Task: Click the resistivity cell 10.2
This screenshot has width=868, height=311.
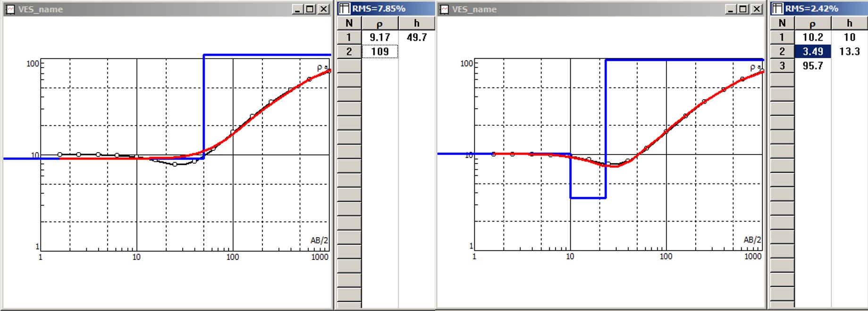Action: (813, 37)
